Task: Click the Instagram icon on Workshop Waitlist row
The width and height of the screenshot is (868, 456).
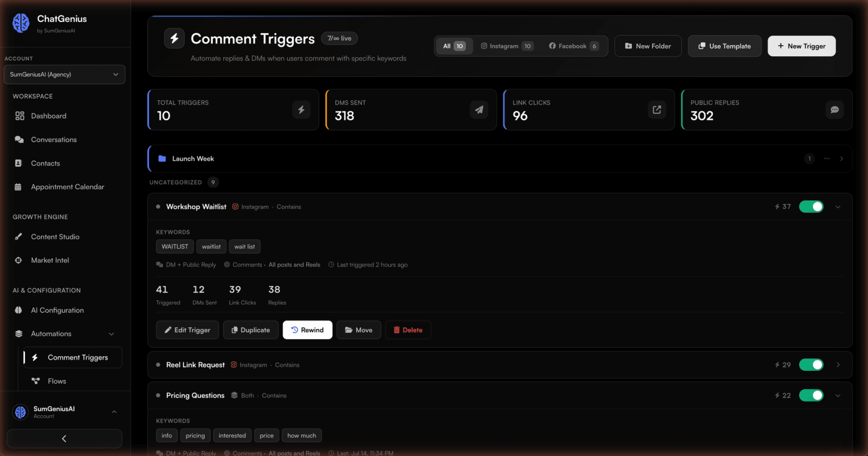Action: point(235,206)
